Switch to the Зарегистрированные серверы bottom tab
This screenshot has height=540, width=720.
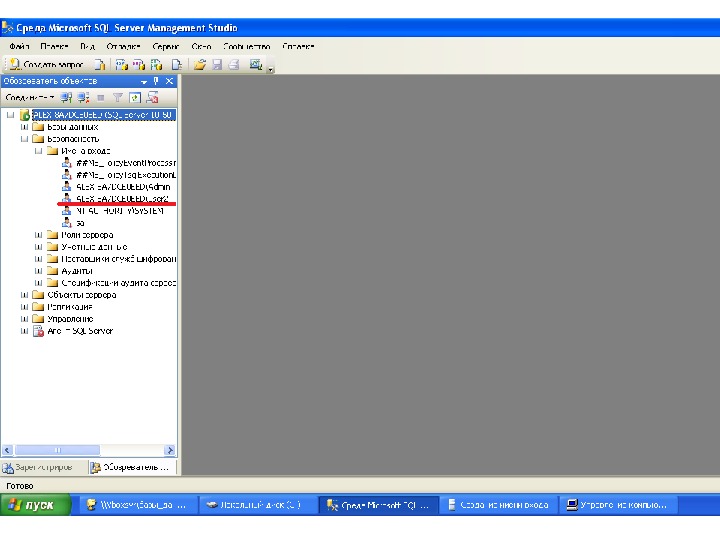tap(44, 467)
